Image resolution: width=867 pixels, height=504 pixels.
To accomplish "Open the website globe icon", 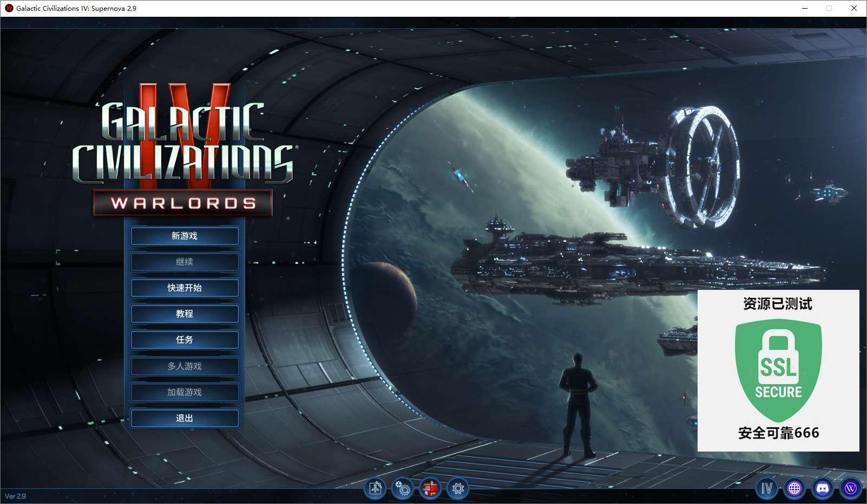I will coord(794,489).
